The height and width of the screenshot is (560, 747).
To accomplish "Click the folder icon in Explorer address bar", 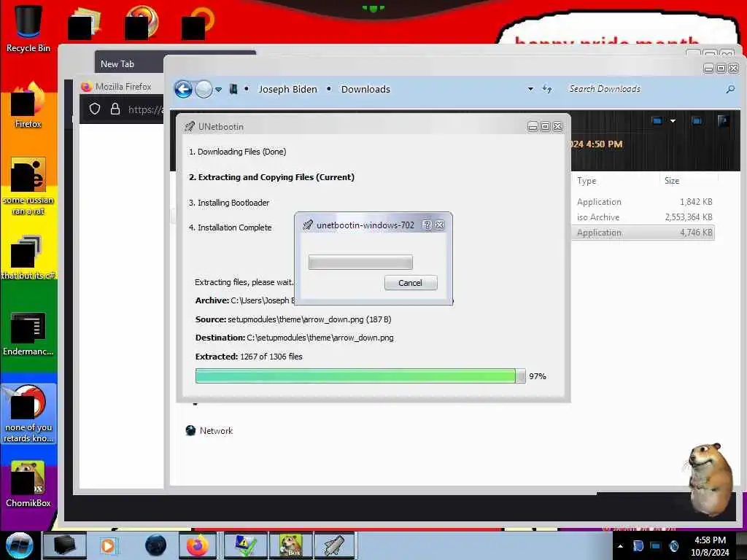I will tap(233, 89).
